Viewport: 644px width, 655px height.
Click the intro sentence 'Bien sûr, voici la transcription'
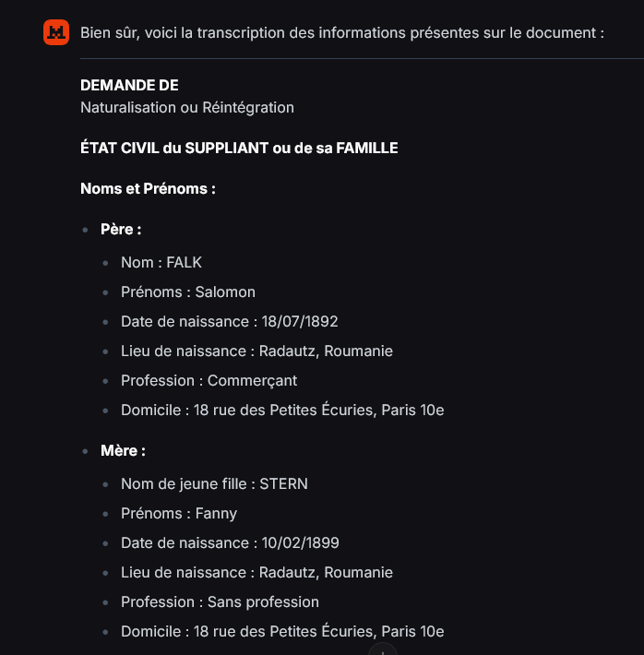(342, 32)
